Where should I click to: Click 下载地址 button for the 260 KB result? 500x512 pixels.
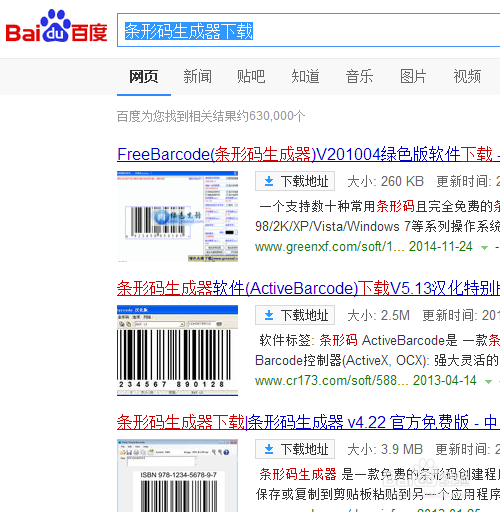coord(295,181)
